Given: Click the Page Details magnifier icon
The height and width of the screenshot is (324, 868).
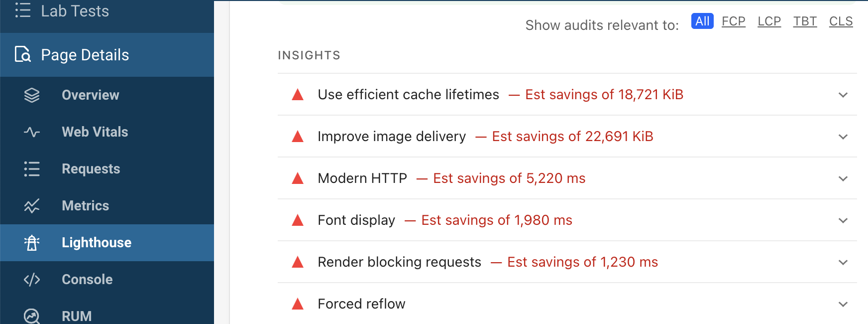Looking at the screenshot, I should [x=23, y=54].
